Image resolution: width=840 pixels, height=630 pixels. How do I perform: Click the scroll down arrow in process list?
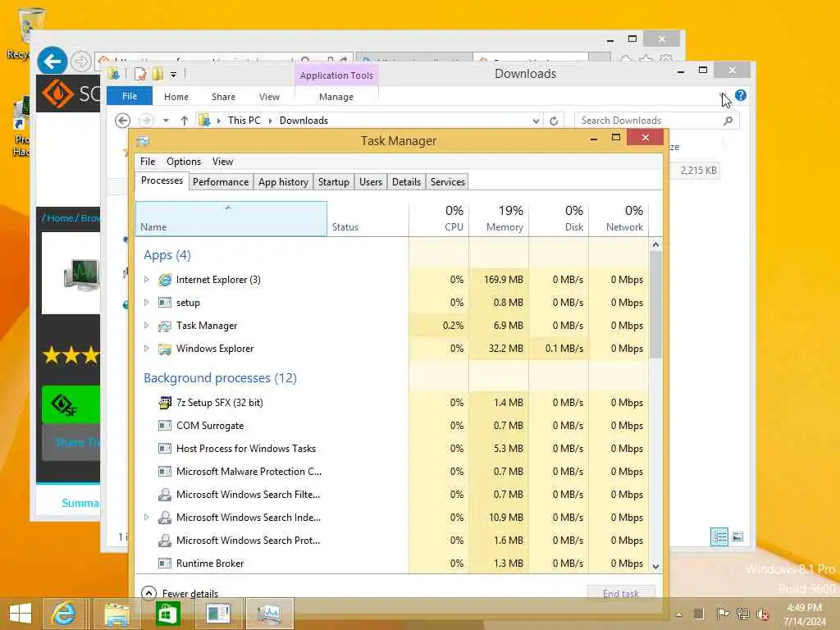(x=655, y=566)
